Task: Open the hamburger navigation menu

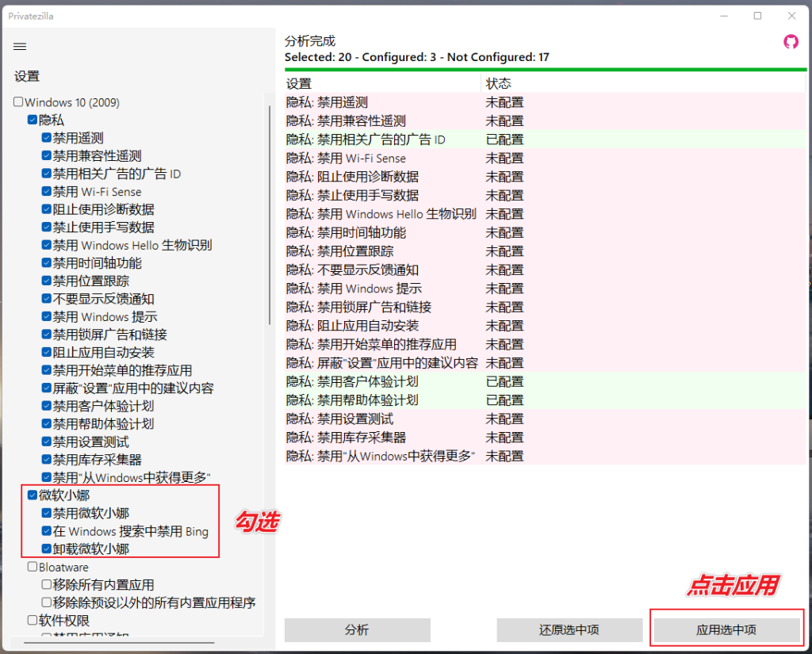Action: [19, 46]
